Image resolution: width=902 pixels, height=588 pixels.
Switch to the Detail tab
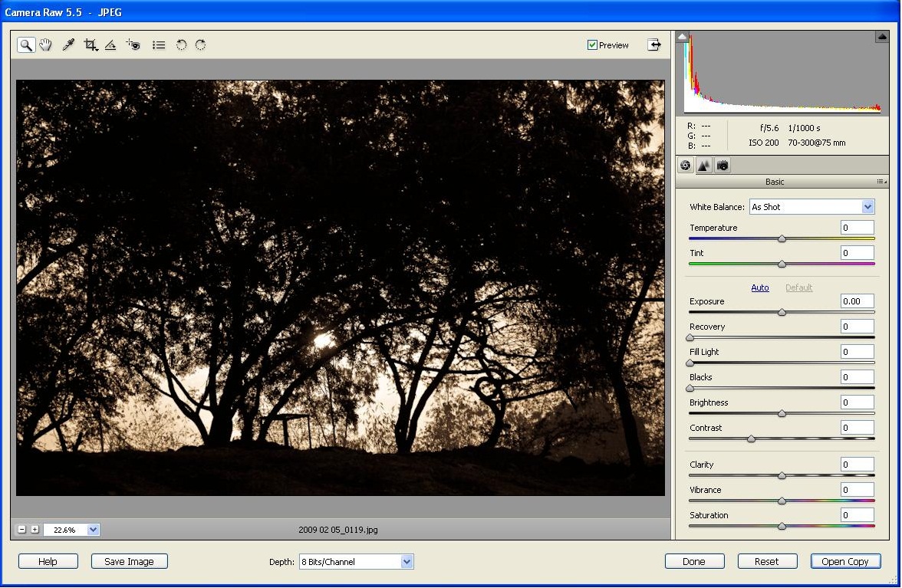tap(703, 166)
